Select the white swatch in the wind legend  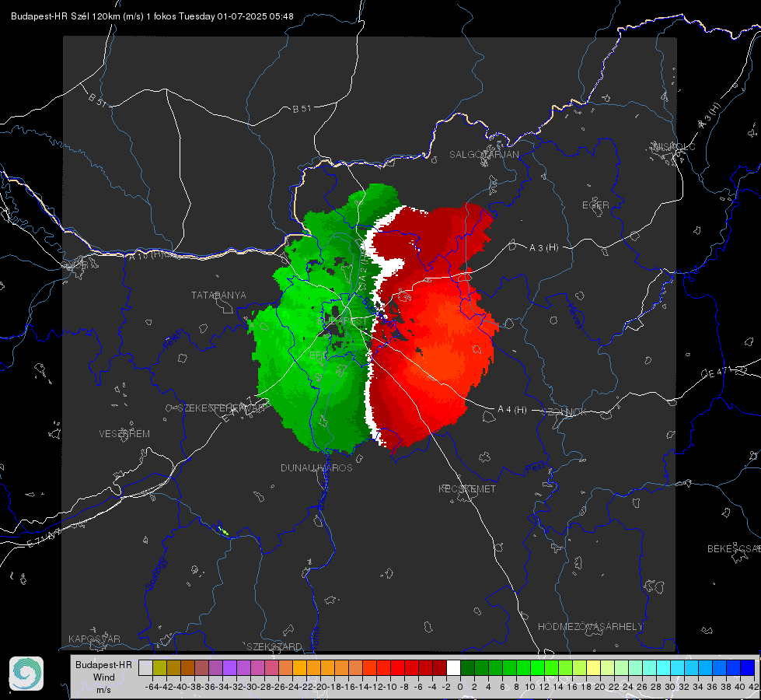pyautogui.click(x=453, y=667)
